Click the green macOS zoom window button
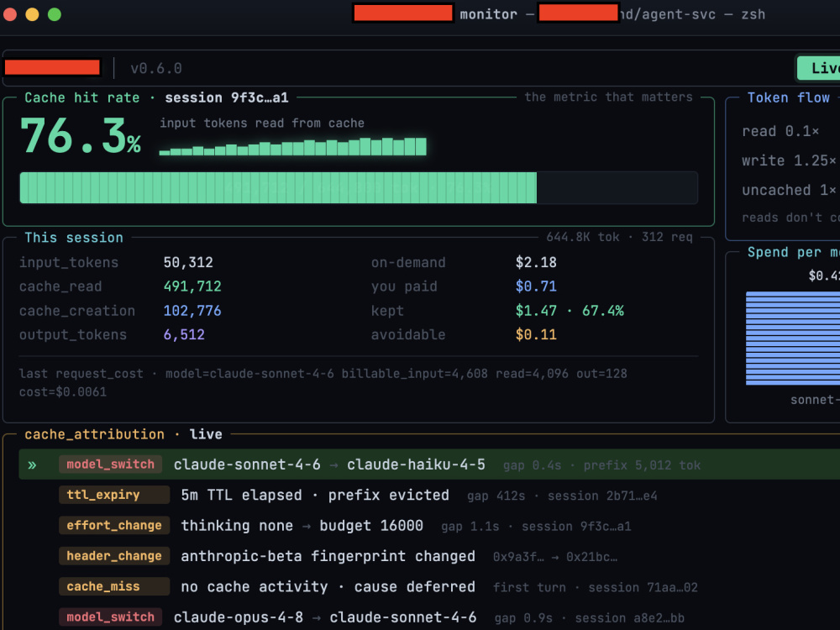 (x=55, y=14)
